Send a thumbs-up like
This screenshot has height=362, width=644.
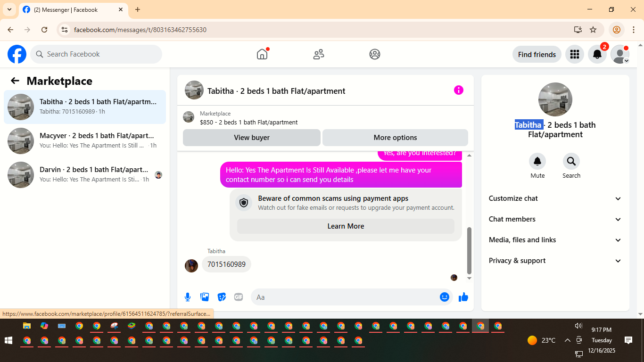tap(463, 297)
